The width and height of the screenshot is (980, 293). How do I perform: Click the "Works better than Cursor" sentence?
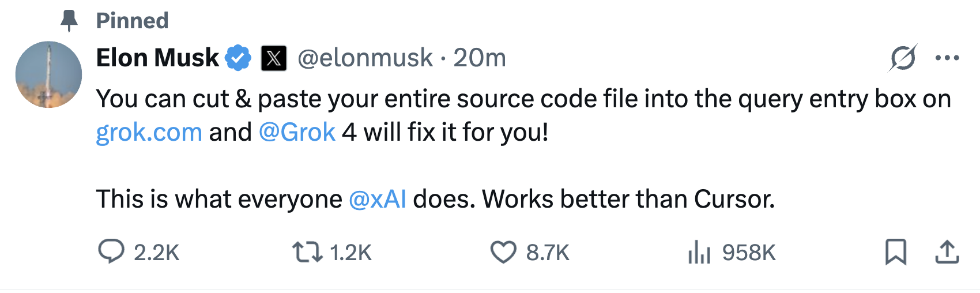point(628,199)
